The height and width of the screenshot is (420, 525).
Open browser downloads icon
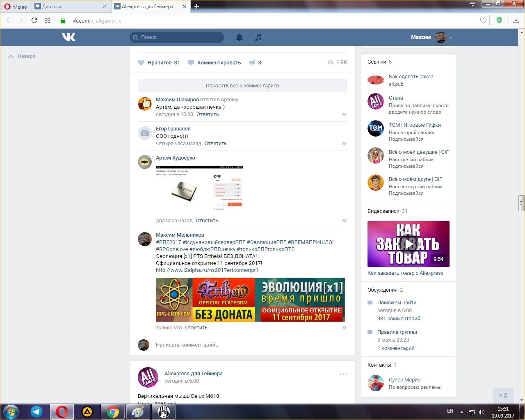tap(516, 21)
